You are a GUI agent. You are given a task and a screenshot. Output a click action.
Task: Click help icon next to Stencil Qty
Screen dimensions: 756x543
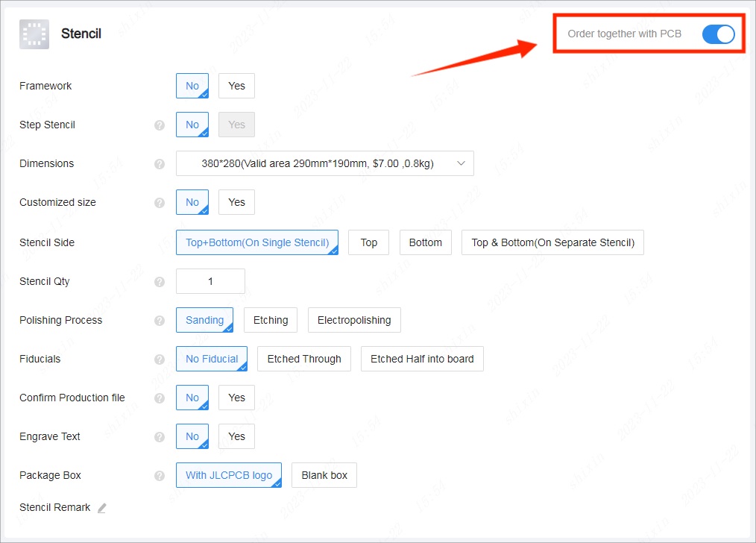[x=159, y=282]
